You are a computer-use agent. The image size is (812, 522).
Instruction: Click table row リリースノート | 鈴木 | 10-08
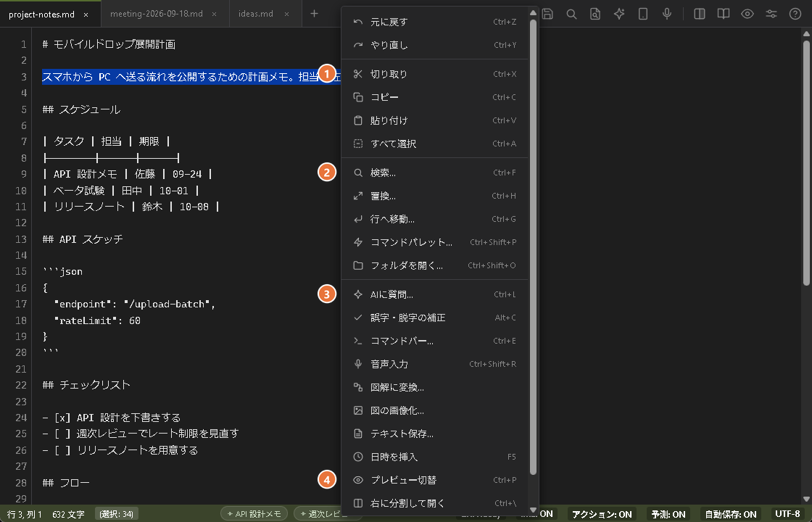point(131,207)
